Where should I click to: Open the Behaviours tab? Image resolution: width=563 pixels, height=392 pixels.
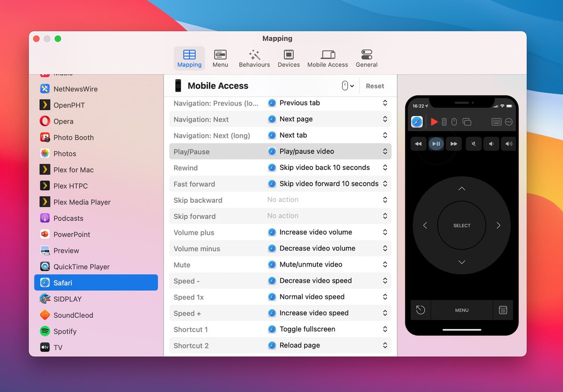tap(254, 58)
